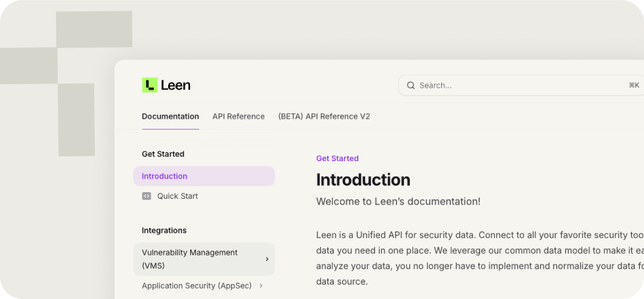Switch to the Documentation tab
This screenshot has width=644, height=299.
(171, 116)
